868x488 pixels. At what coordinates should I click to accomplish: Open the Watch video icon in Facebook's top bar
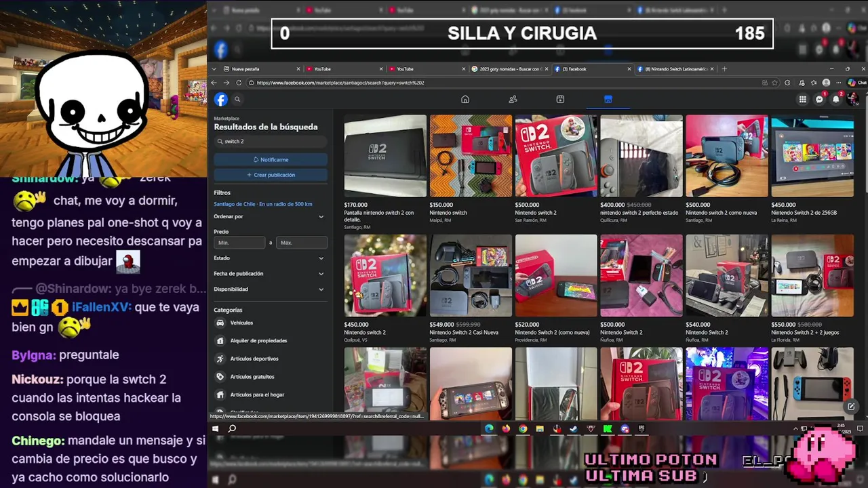pyautogui.click(x=560, y=100)
